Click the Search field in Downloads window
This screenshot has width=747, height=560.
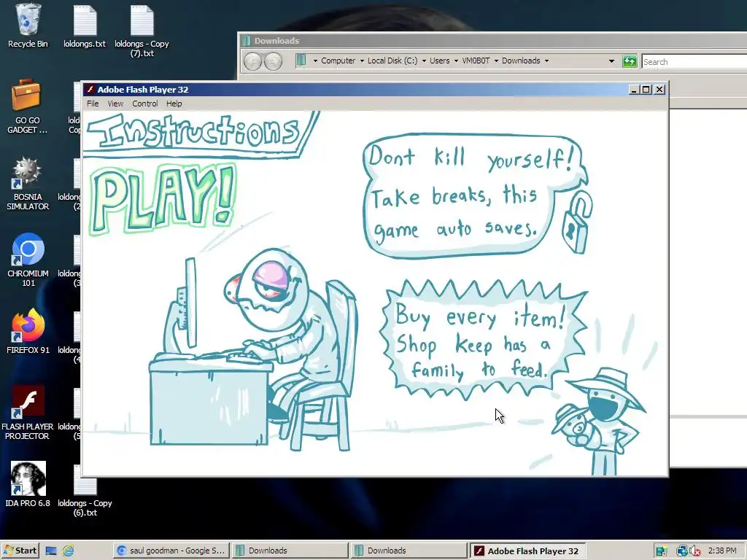click(x=694, y=61)
